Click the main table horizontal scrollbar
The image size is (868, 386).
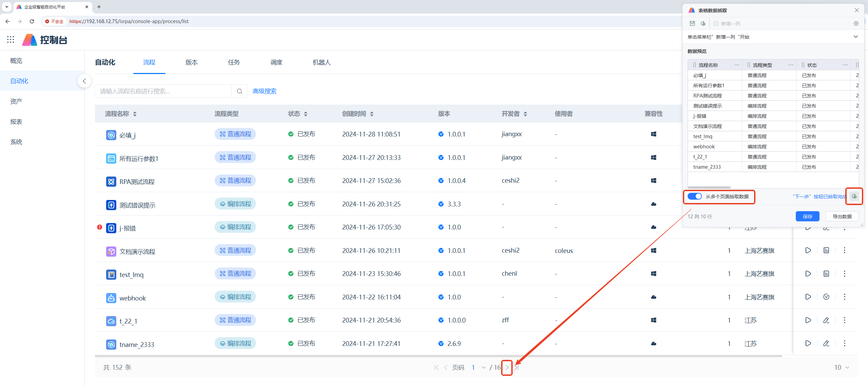(438, 356)
